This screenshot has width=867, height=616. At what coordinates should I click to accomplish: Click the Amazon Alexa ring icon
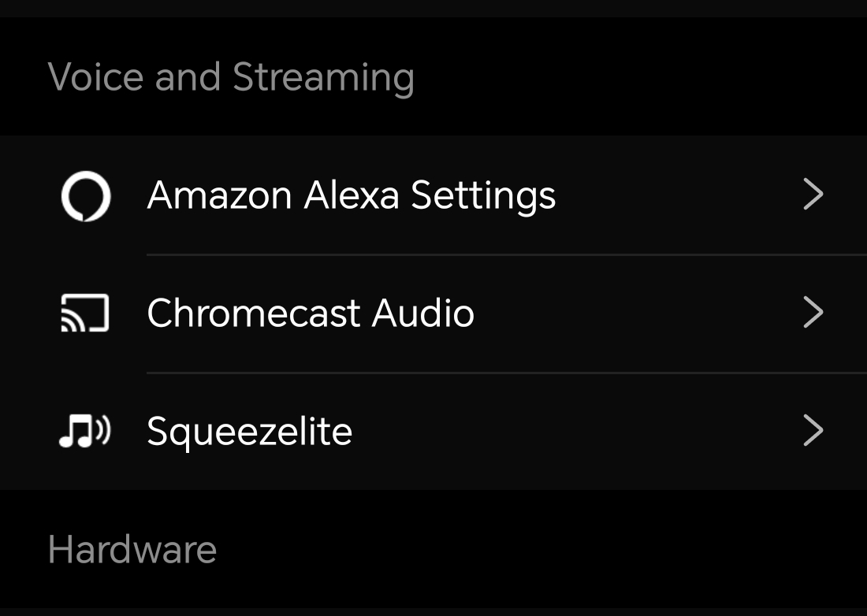pos(85,195)
